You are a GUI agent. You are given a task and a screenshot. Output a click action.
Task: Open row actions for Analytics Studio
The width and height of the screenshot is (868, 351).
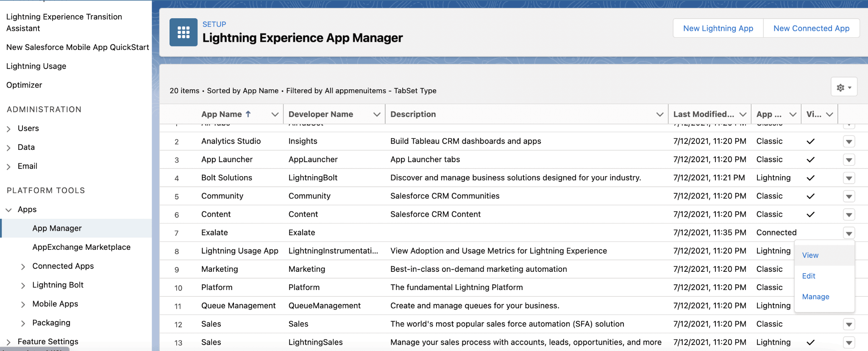coord(849,141)
